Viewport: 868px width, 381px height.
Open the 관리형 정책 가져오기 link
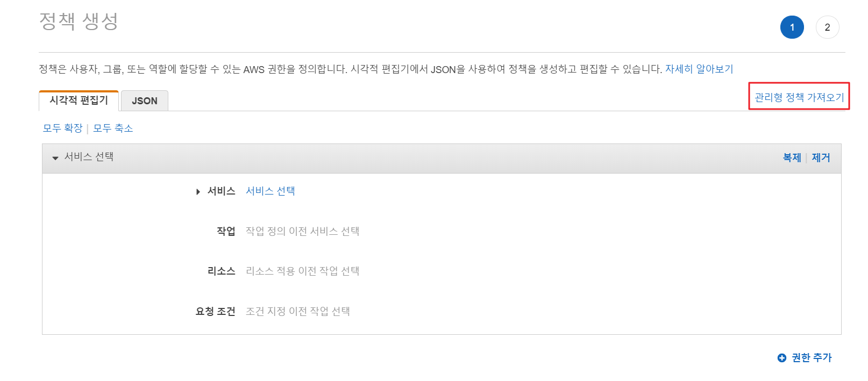[799, 97]
